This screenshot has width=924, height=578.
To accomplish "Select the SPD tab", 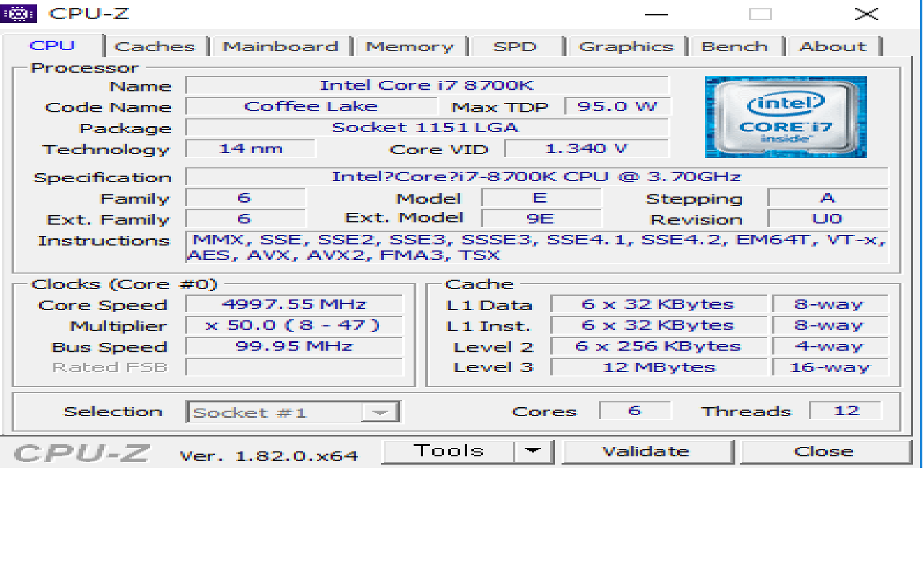I will pyautogui.click(x=516, y=46).
